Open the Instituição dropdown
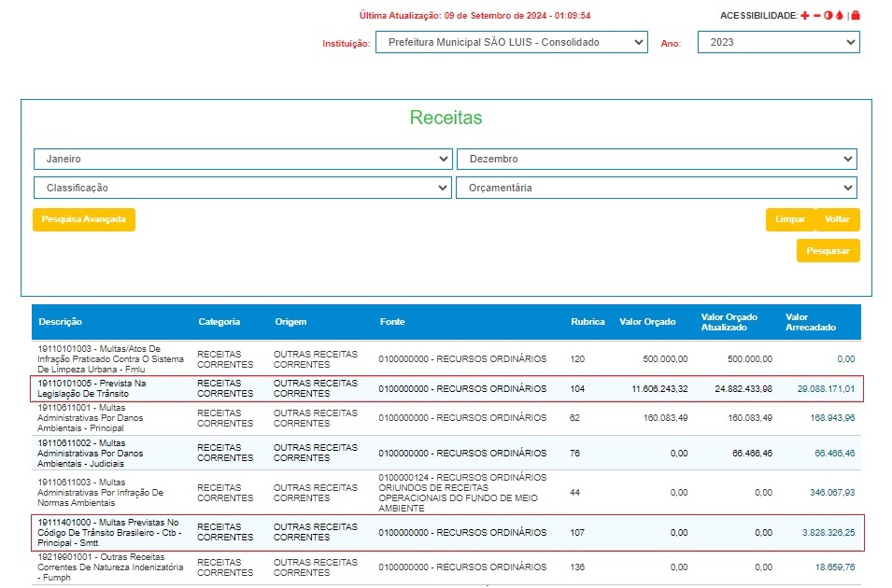 [x=511, y=42]
